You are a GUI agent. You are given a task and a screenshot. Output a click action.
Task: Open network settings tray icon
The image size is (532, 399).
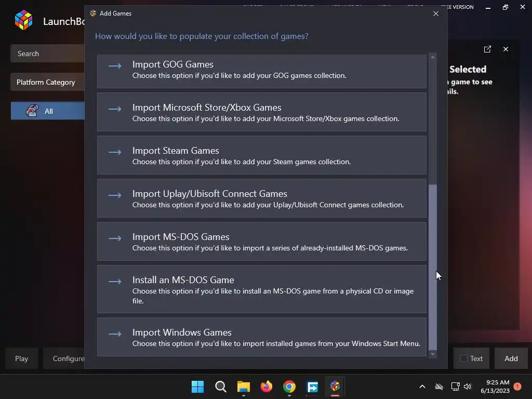(x=455, y=387)
